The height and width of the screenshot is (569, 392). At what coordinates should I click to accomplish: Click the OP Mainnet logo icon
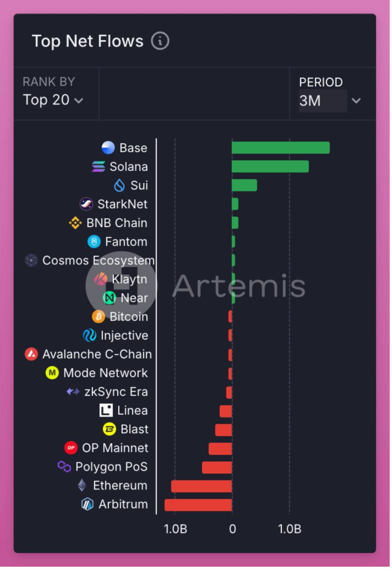(71, 448)
